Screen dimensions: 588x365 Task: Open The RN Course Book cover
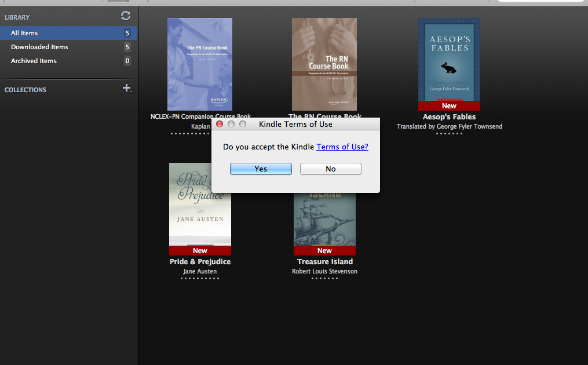324,64
